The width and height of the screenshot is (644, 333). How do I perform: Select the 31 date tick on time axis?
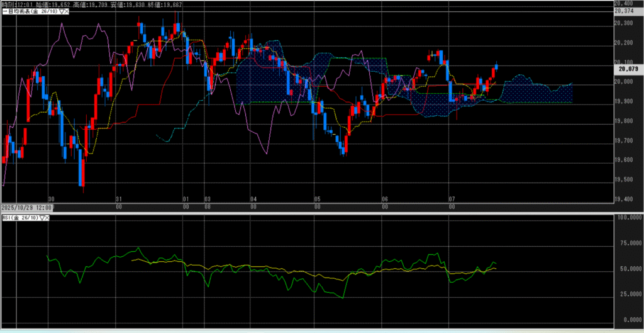point(118,197)
